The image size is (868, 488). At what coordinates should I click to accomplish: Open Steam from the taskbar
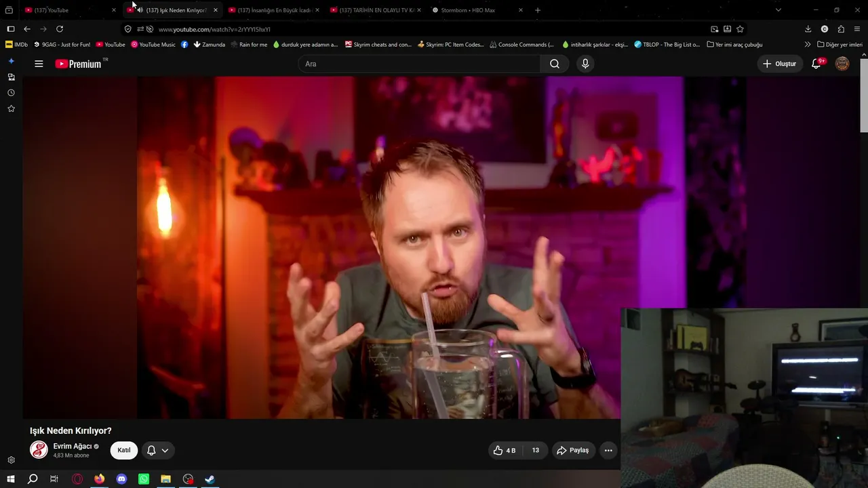point(210,479)
